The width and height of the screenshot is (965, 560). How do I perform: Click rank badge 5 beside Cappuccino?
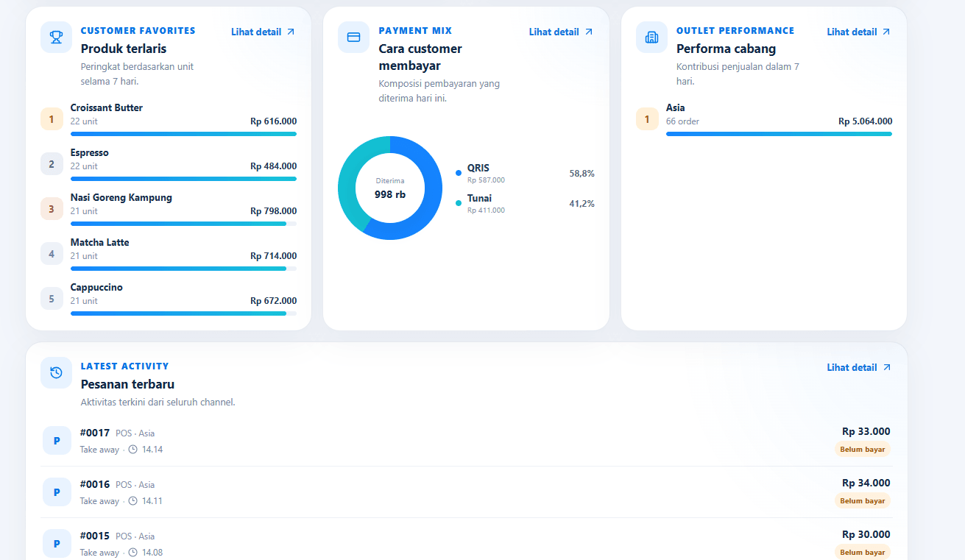coord(52,299)
